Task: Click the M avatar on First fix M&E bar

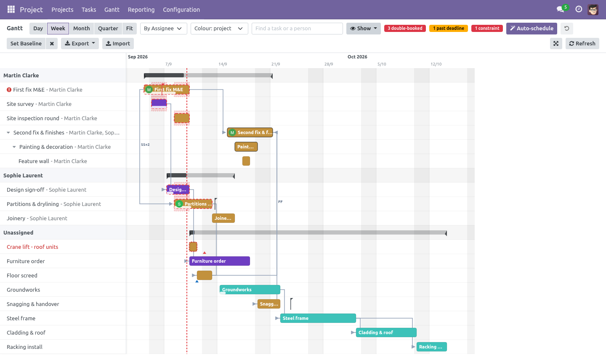Action: (149, 90)
